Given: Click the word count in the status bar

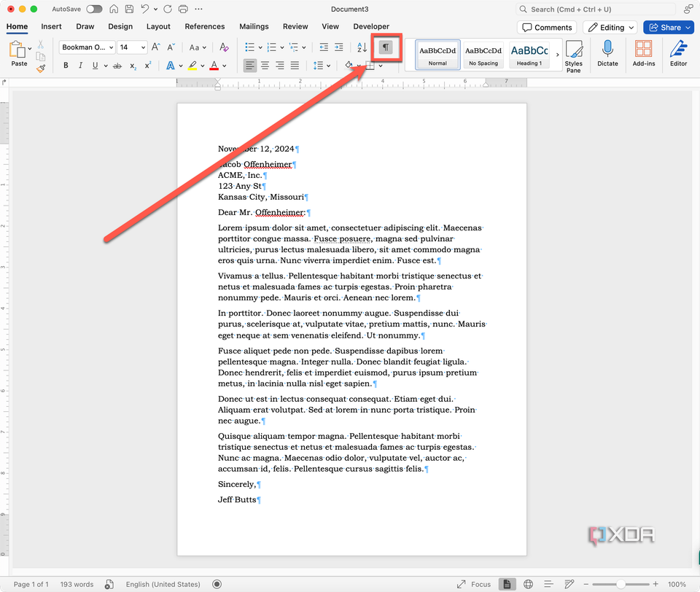Looking at the screenshot, I should click(x=77, y=584).
